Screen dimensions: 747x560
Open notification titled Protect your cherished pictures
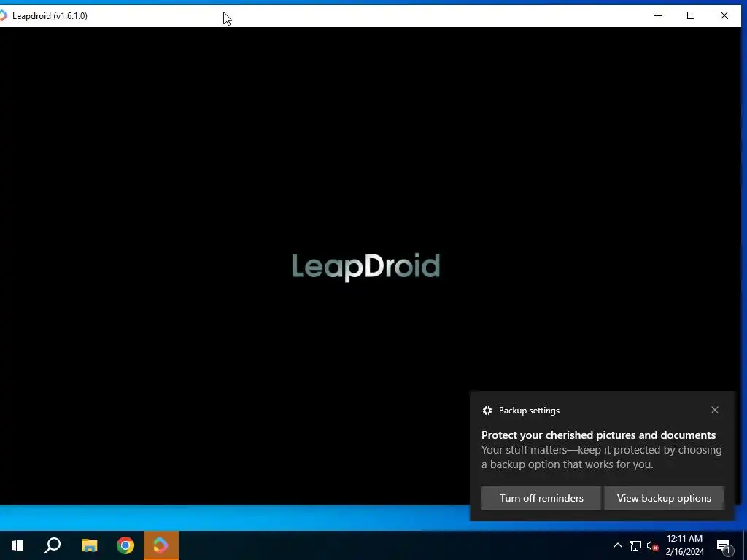tap(598, 435)
